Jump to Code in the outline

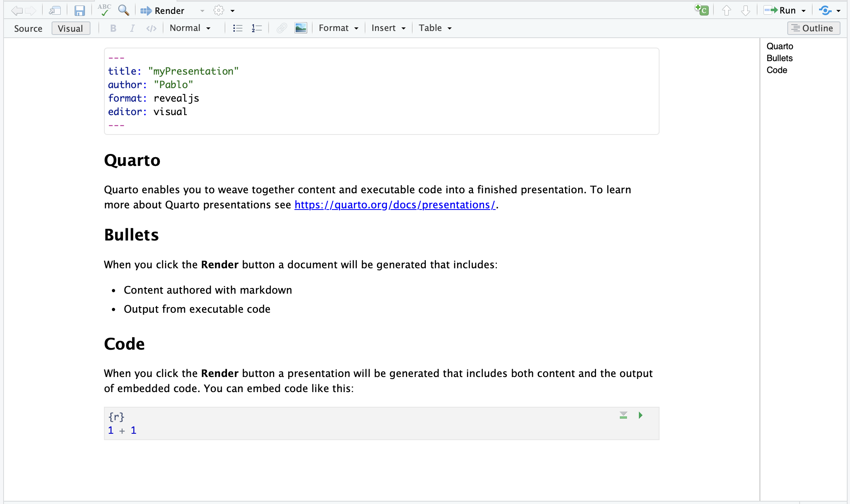pos(777,70)
